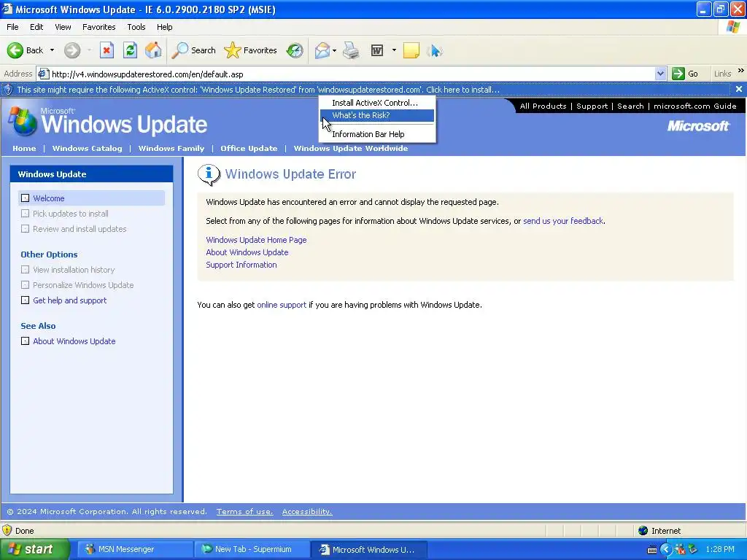This screenshot has height=560, width=747.
Task: Open the Back history dropdown arrow
Action: [x=52, y=50]
